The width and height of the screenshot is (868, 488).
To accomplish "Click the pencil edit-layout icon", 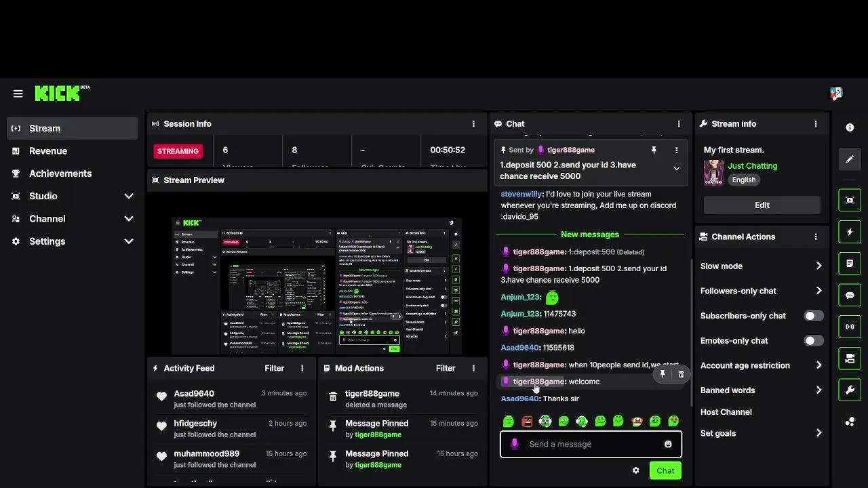I will pyautogui.click(x=850, y=159).
